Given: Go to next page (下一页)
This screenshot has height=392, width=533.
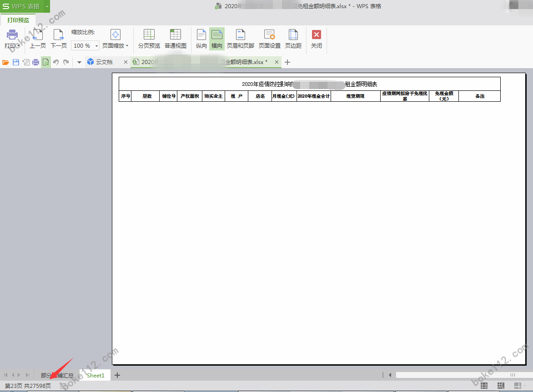Looking at the screenshot, I should (59, 39).
